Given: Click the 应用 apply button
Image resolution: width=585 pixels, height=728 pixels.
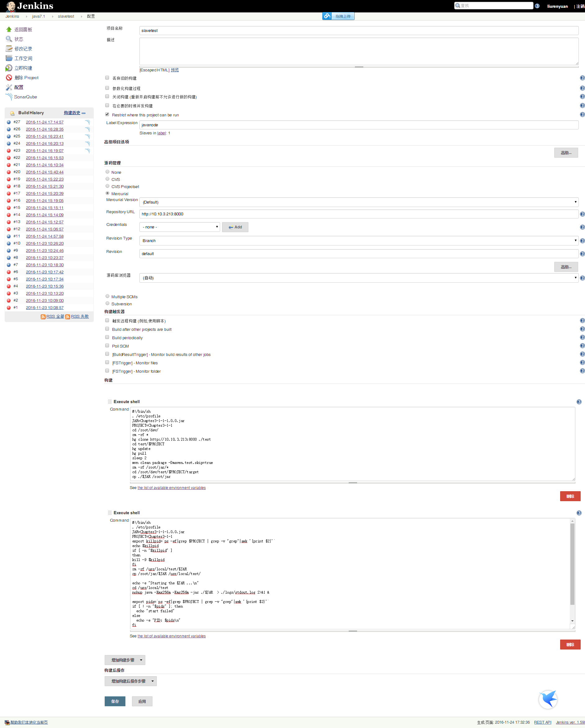Looking at the screenshot, I should click(142, 701).
